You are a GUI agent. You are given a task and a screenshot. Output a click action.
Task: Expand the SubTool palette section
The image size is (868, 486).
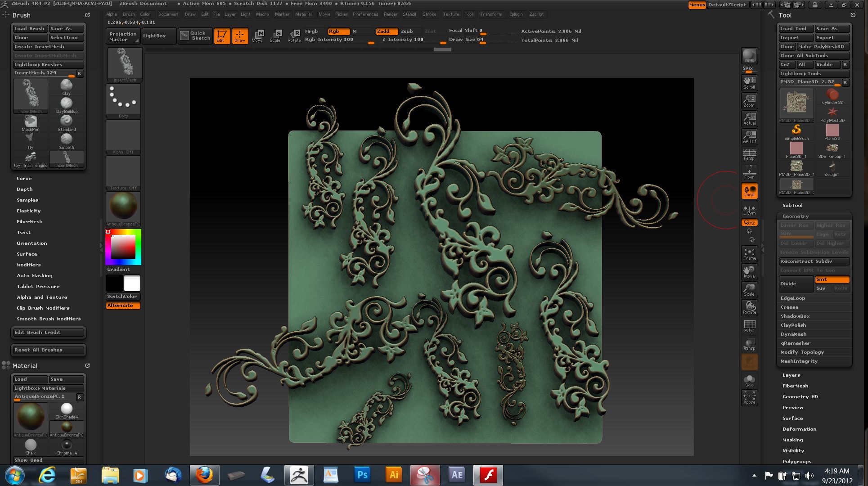792,206
